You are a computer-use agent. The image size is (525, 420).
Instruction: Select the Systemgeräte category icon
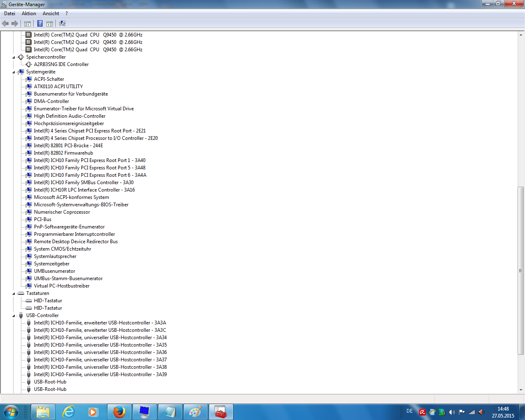[x=21, y=72]
